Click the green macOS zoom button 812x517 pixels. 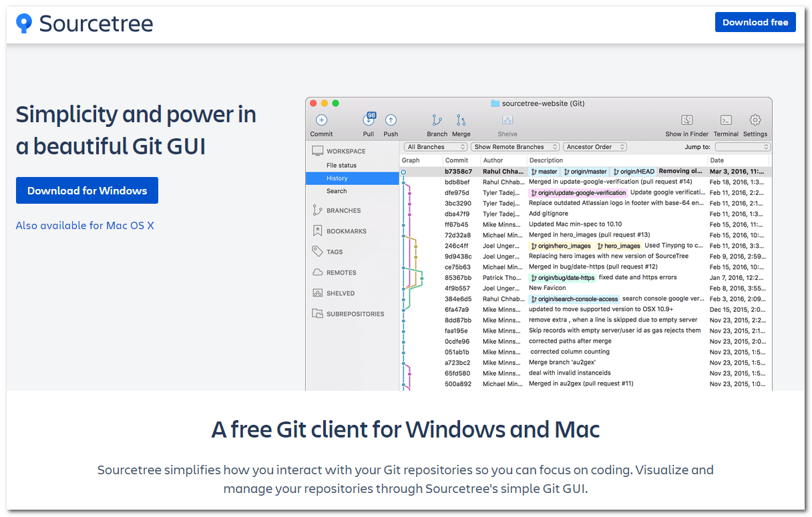coord(335,104)
